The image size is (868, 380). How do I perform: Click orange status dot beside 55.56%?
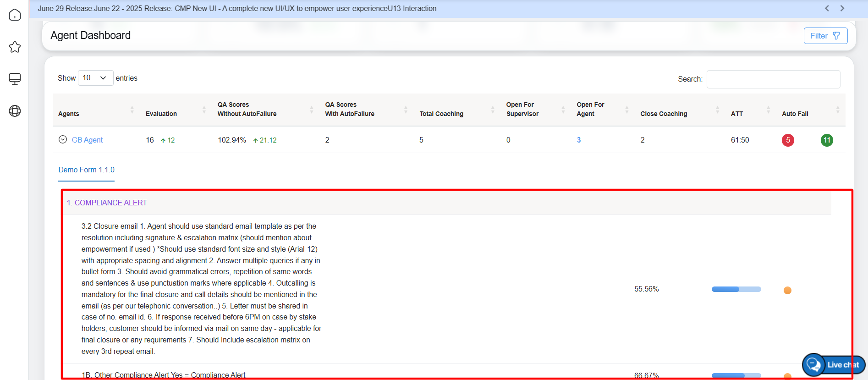pos(787,290)
